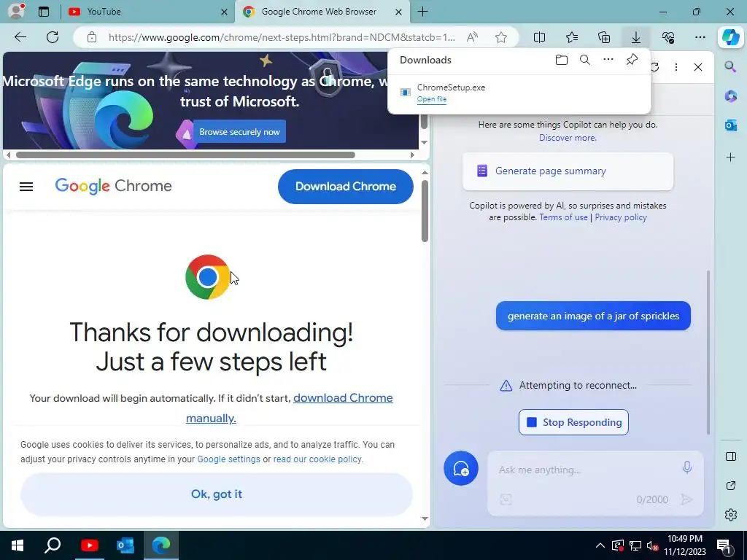
Task: Pin the Downloads panel
Action: (x=632, y=60)
